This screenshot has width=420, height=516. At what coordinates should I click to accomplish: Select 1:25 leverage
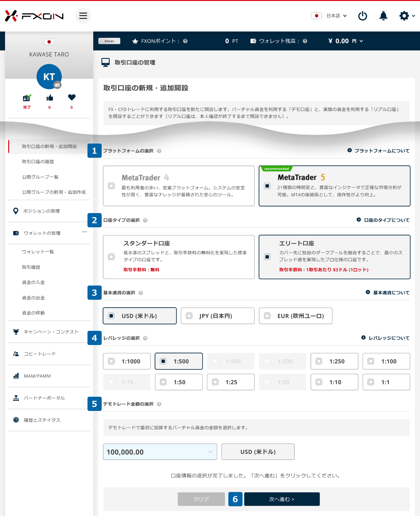pyautogui.click(x=231, y=382)
